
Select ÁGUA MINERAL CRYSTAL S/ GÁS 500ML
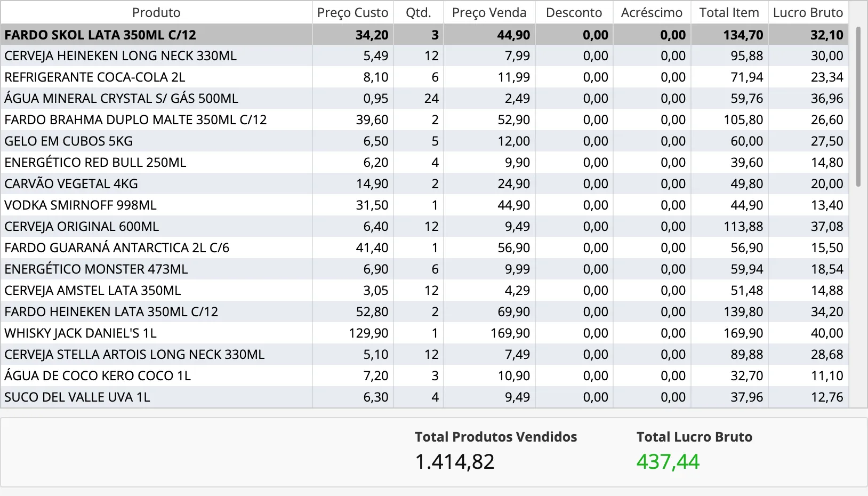[424, 98]
